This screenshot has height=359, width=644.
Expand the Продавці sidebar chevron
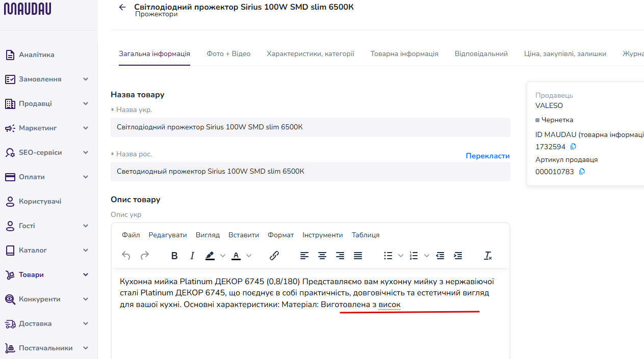pos(86,104)
